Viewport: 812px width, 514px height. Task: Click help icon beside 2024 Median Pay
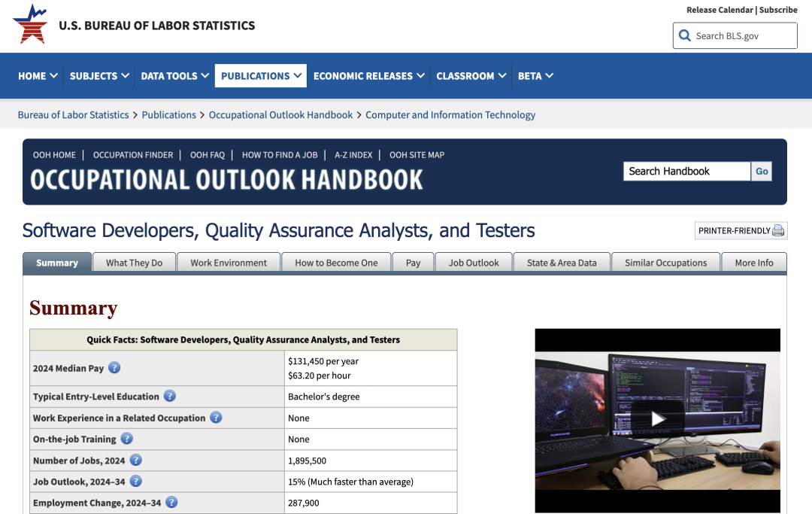114,368
